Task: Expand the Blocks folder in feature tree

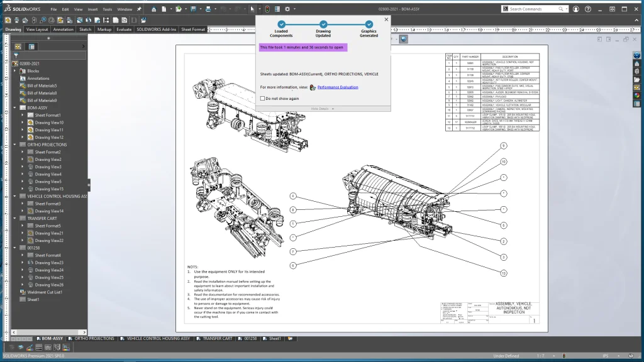Action: click(14, 71)
